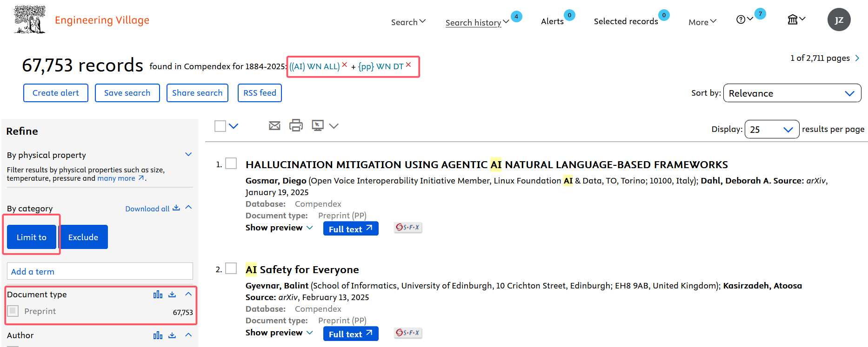Open author Gosmar, Diego
Viewport: 868px width, 347px height.
[x=276, y=181]
